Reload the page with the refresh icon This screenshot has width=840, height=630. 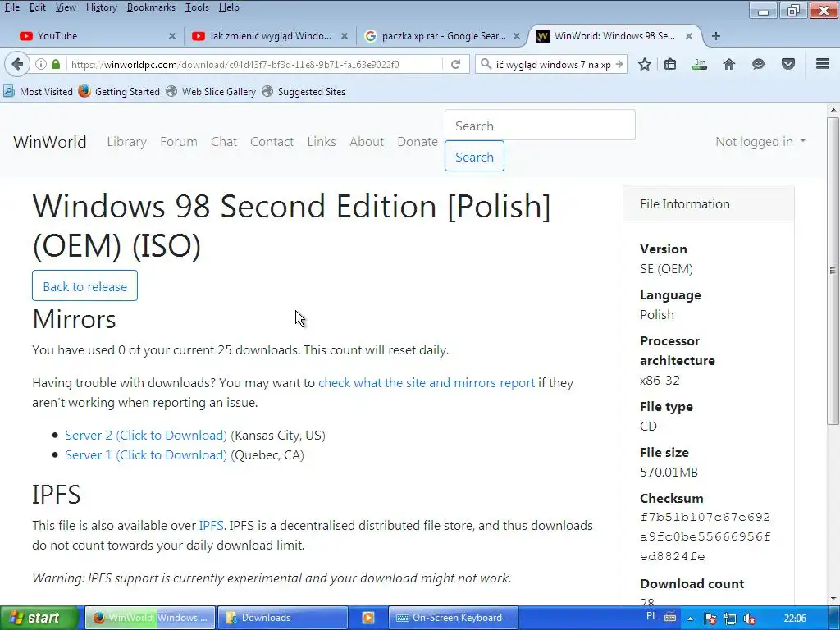(456, 64)
